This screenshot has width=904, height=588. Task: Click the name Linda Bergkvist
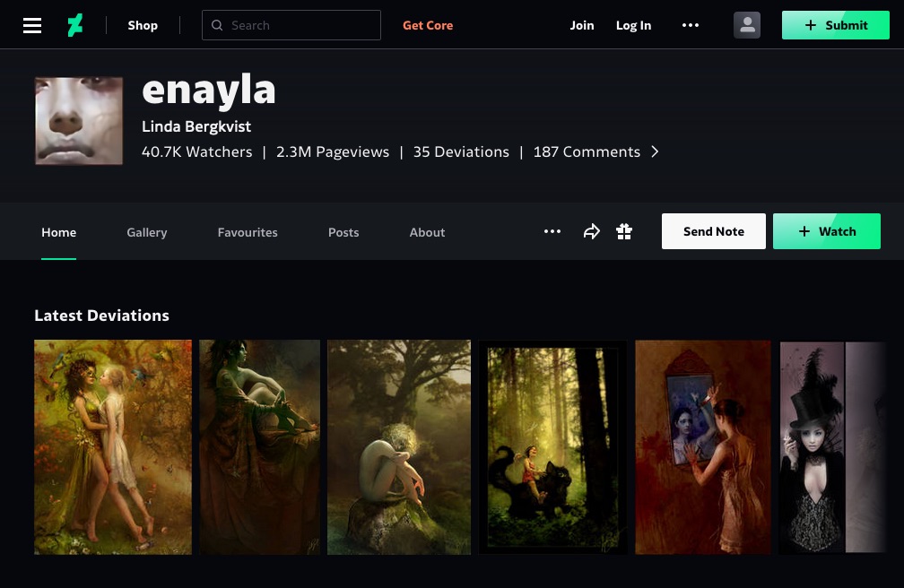tap(196, 126)
